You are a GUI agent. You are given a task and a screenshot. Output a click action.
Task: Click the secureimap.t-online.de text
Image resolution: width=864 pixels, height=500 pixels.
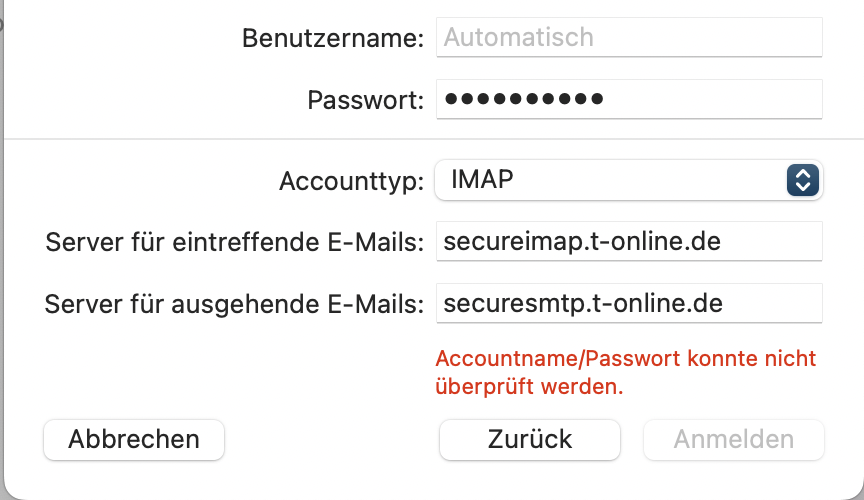pyautogui.click(x=582, y=242)
